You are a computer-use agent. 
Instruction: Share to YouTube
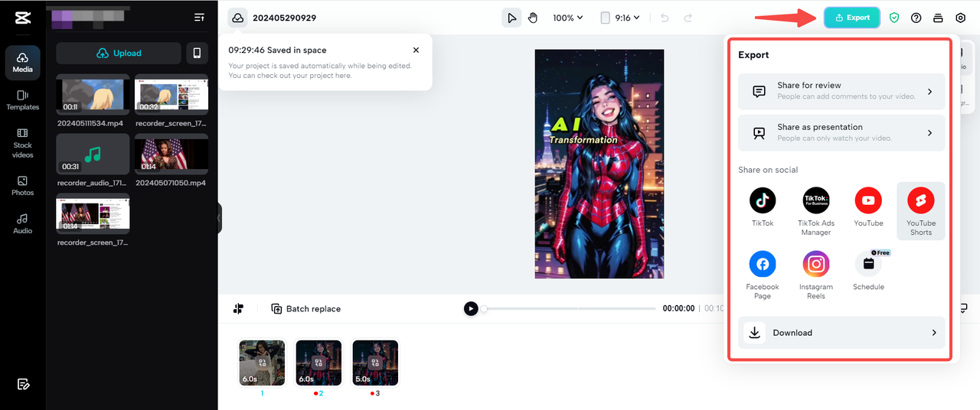868,207
